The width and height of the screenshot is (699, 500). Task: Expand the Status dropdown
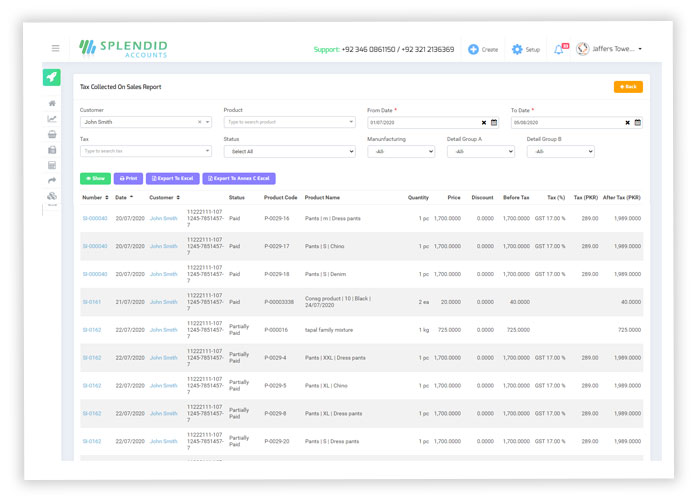click(288, 152)
